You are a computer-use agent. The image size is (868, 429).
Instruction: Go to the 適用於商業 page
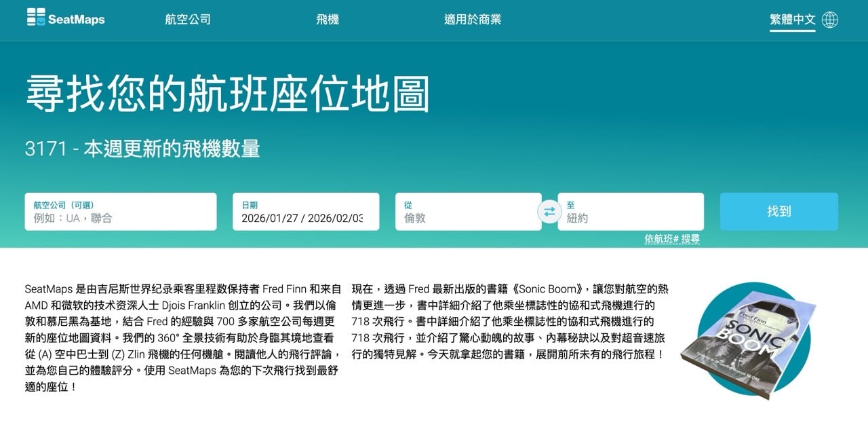point(473,19)
